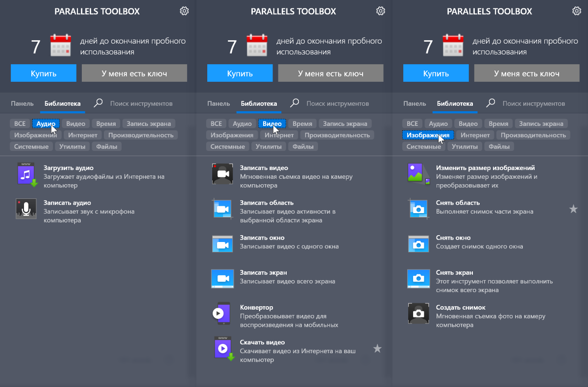Viewport: 588px width, 387px height.
Task: Choose Время filter in the Audio tools panel
Action: point(106,123)
